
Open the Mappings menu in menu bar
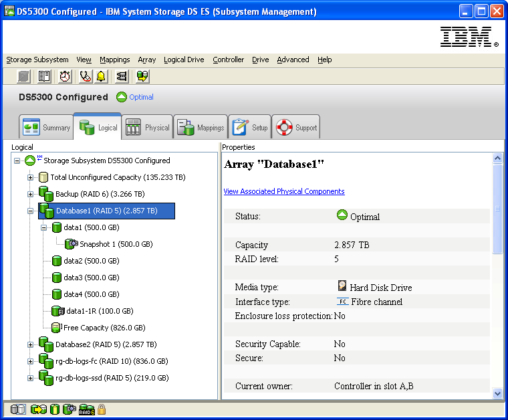115,60
